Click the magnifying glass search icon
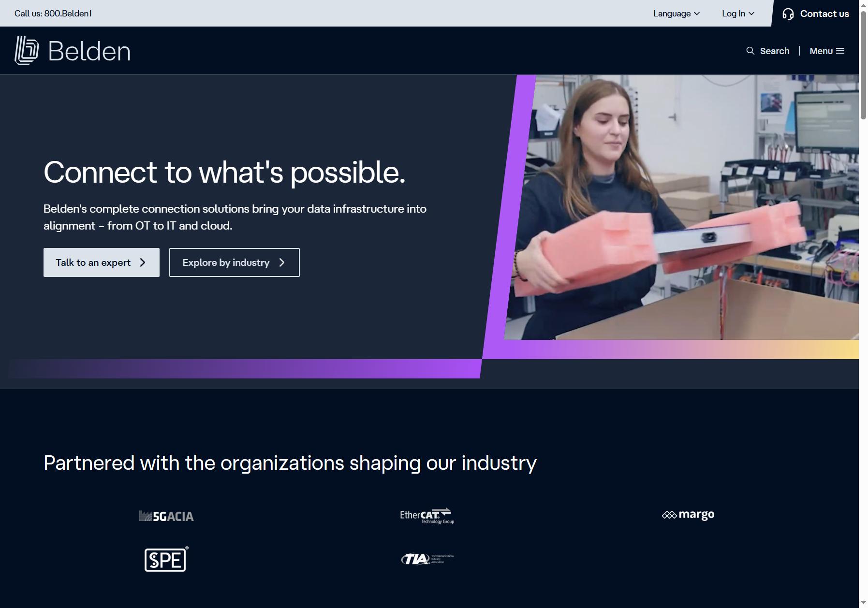Image resolution: width=868 pixels, height=608 pixels. tap(750, 51)
